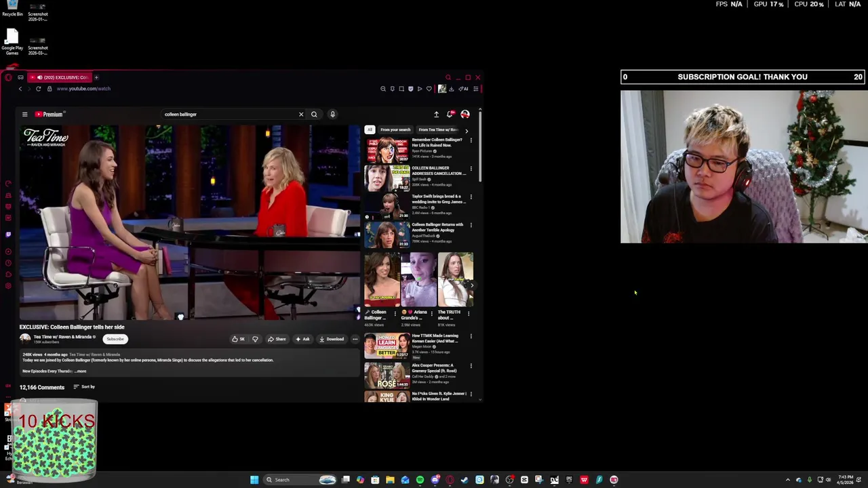
Task: Click the video player area
Action: [x=189, y=222]
